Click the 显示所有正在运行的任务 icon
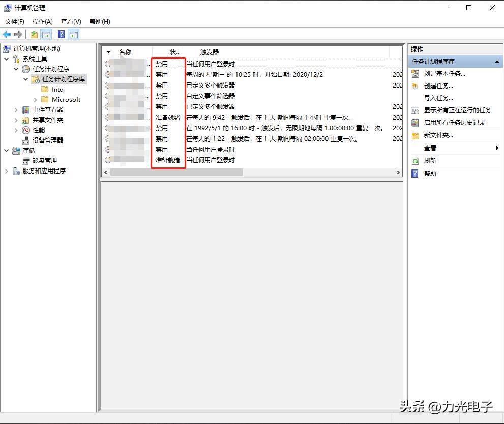504x424 pixels. [x=416, y=110]
